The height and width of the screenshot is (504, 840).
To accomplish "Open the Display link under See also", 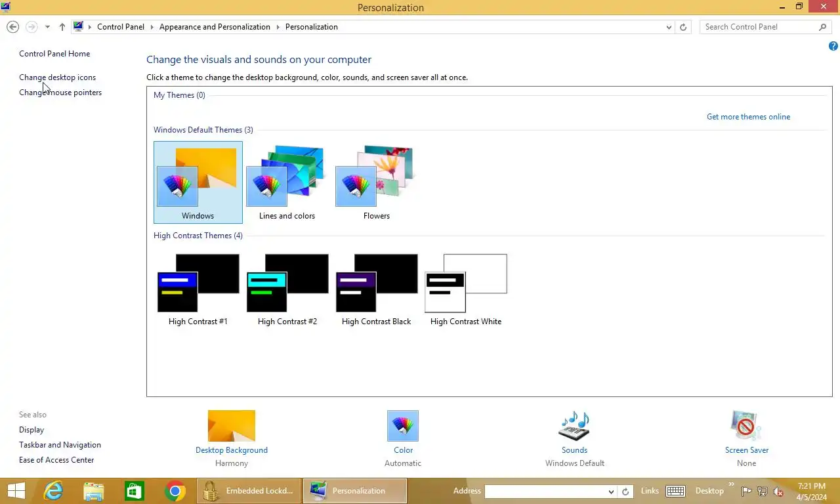I will pos(31,430).
